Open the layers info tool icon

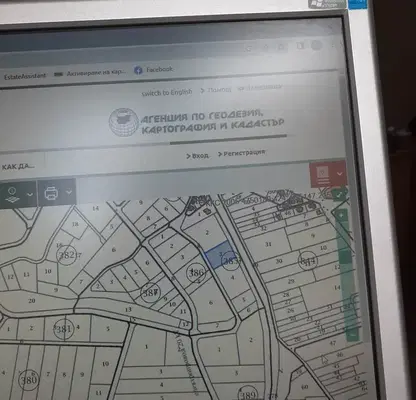point(12,195)
